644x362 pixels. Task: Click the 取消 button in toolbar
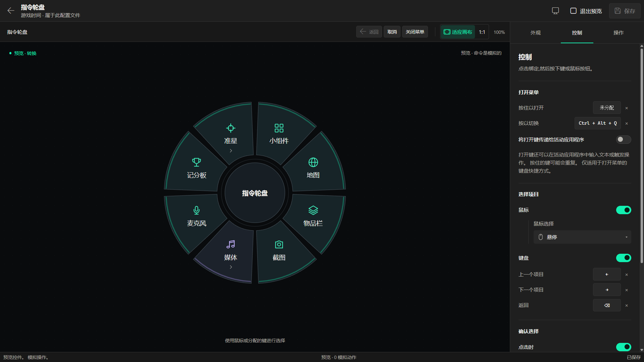(x=392, y=32)
